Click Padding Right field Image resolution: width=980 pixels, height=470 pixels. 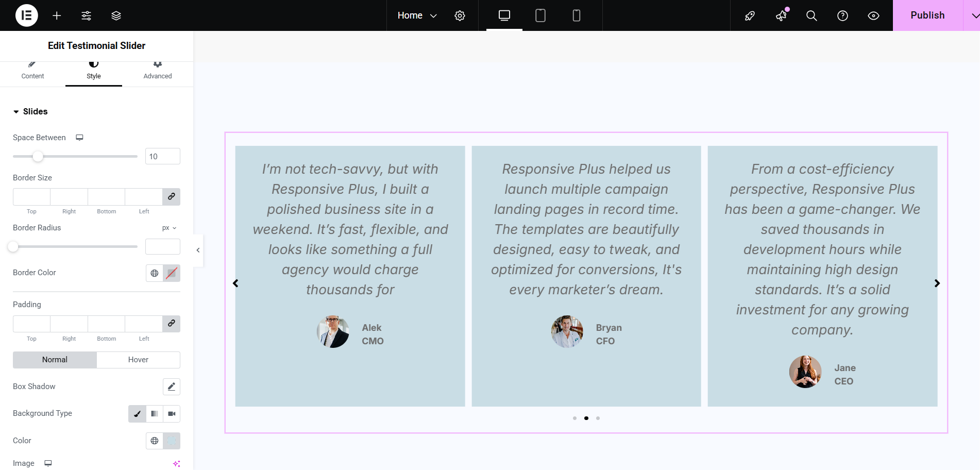pos(69,324)
